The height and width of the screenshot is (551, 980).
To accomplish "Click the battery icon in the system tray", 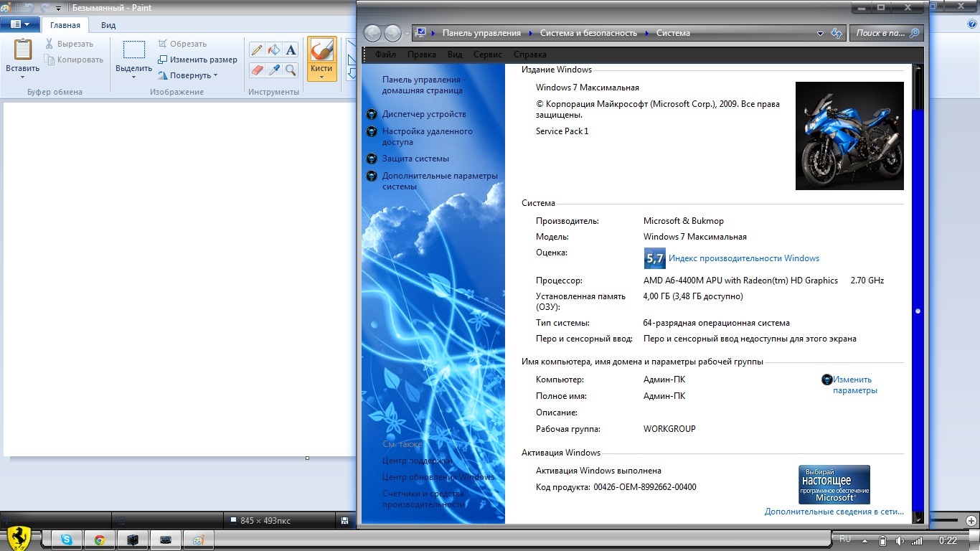I will (x=882, y=541).
